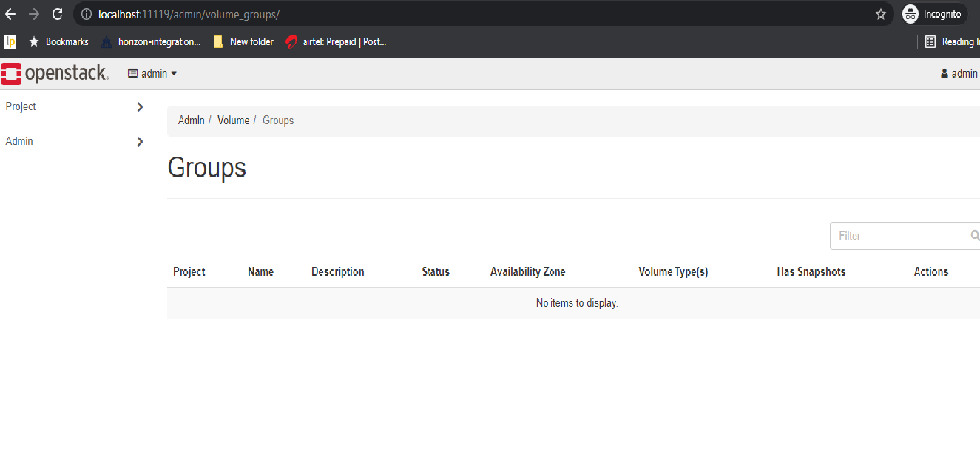The width and height of the screenshot is (980, 451).
Task: Expand the Project sidebar section
Action: pyautogui.click(x=141, y=107)
